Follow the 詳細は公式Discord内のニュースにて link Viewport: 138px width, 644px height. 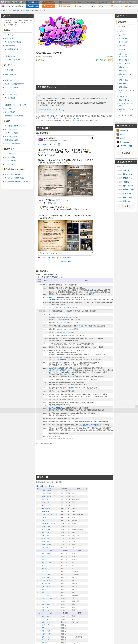coord(51,110)
